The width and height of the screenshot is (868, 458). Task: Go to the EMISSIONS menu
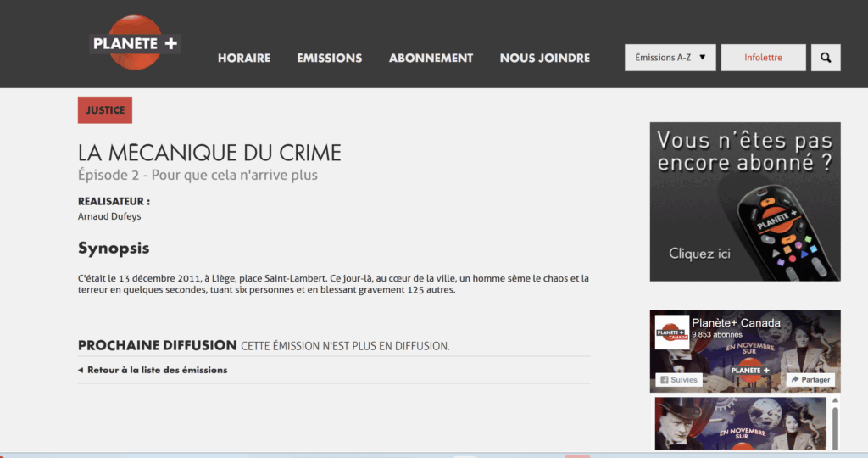[x=329, y=59]
